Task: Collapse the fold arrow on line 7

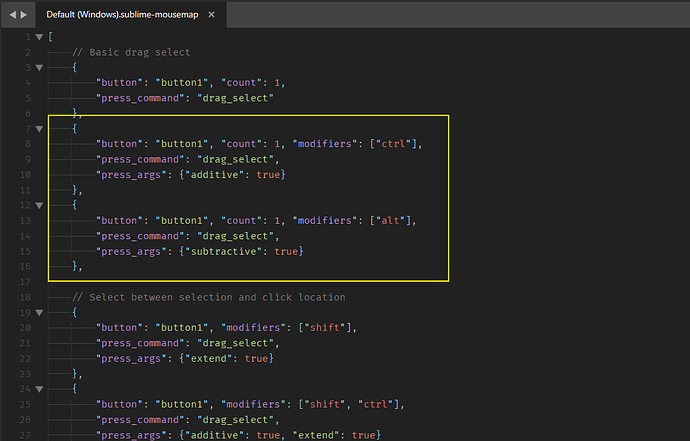Action: [x=39, y=129]
